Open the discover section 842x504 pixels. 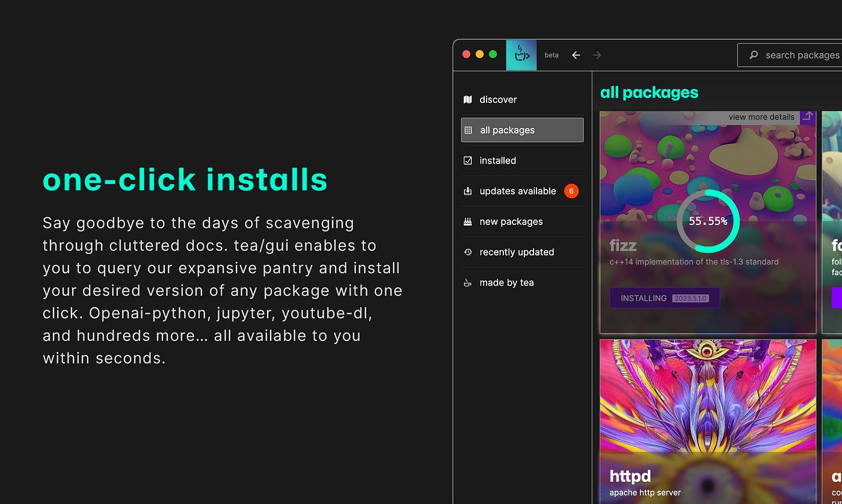pos(522,100)
